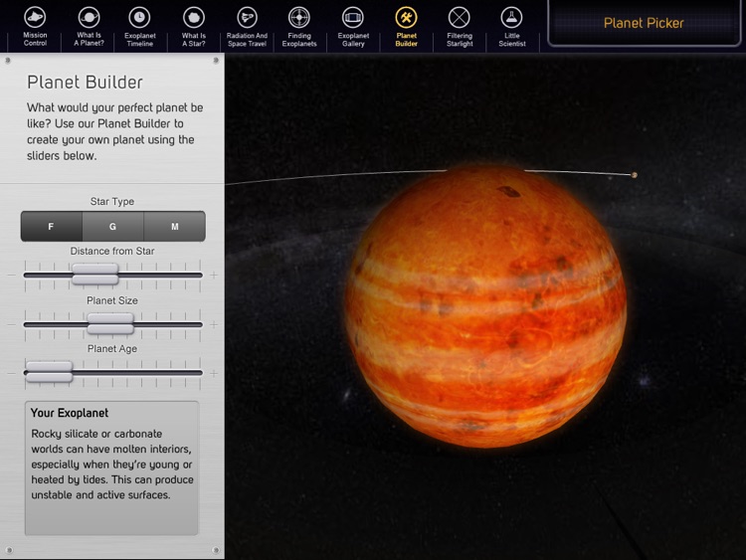Open the Filtering Starlight icon
746x560 pixels.
[x=460, y=18]
